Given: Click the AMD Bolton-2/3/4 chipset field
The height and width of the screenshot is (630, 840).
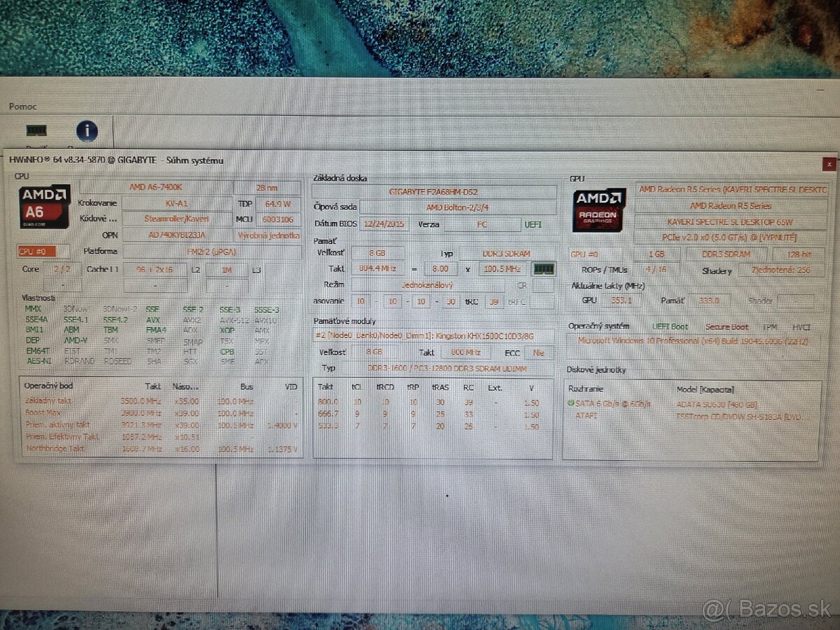Looking at the screenshot, I should pos(458,207).
